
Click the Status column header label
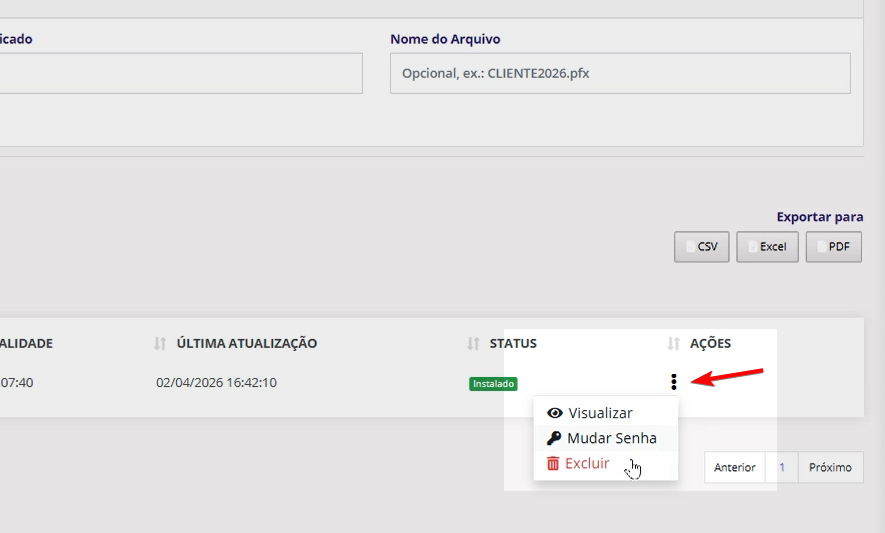click(x=513, y=343)
